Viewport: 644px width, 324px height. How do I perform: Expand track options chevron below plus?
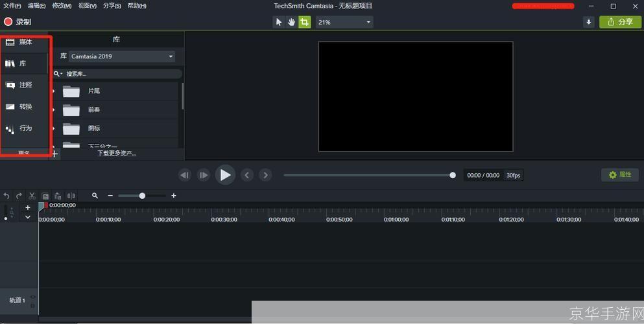[28, 217]
